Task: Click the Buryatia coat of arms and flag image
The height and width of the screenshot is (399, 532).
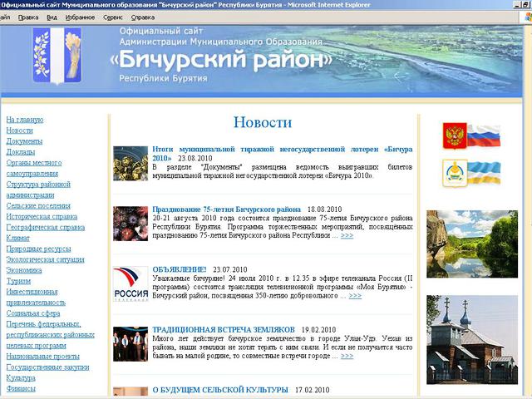Action: 471,173
